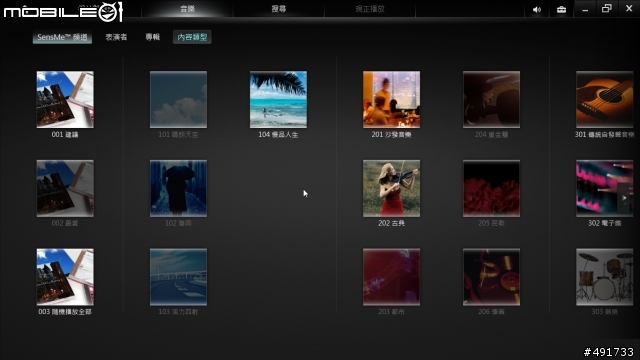Open channel 303 drum kit thumbnail
640x360 pixels.
(x=604, y=277)
